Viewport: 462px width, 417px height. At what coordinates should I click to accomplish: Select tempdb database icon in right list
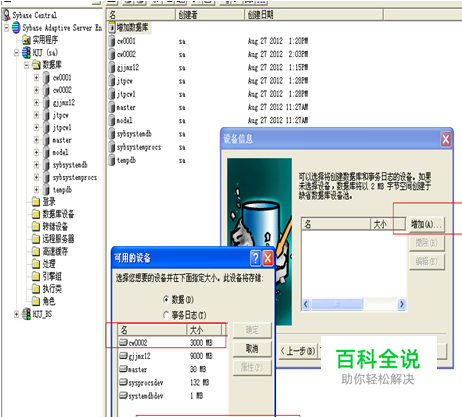112,160
